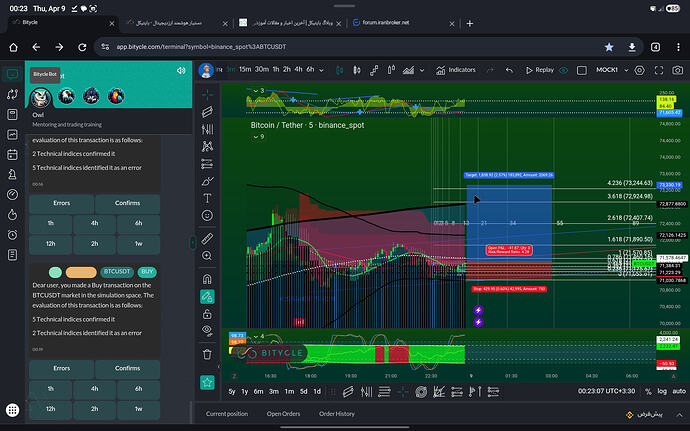Screen dimensions: 690x431
Task: Open the alarm clock alerts icon
Action: [x=12, y=235]
